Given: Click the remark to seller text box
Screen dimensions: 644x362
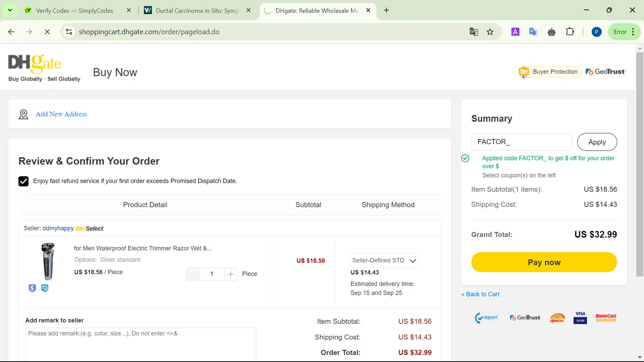Looking at the screenshot, I should [141, 344].
